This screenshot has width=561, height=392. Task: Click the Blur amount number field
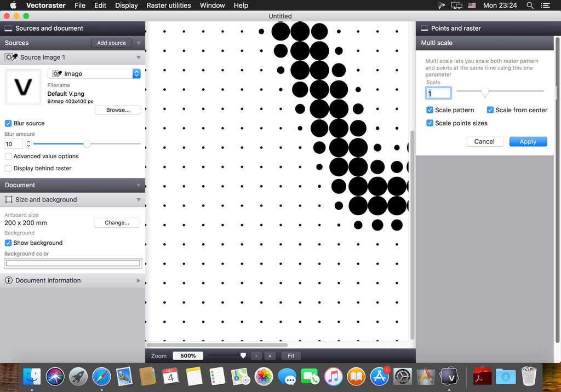(x=14, y=144)
